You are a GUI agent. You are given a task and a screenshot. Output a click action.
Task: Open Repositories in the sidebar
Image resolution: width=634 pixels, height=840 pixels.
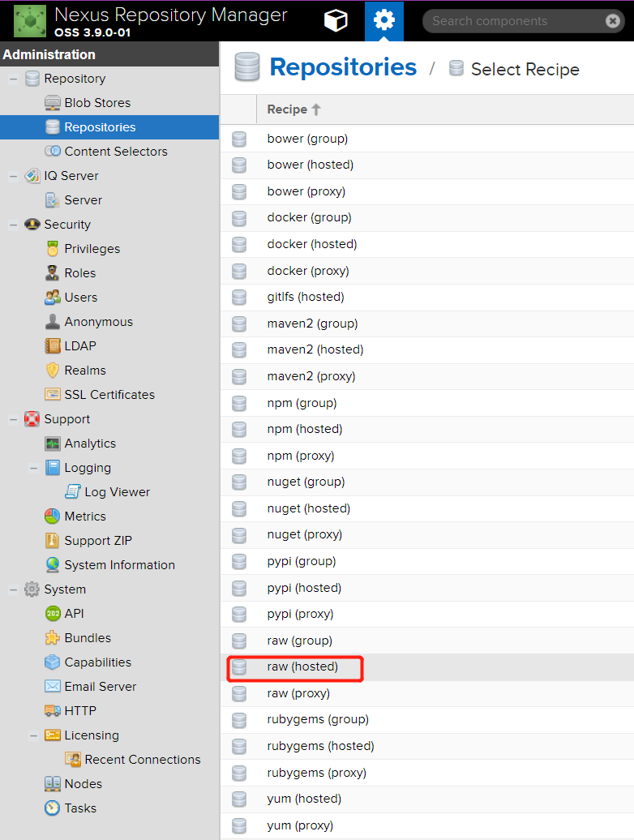(109, 127)
